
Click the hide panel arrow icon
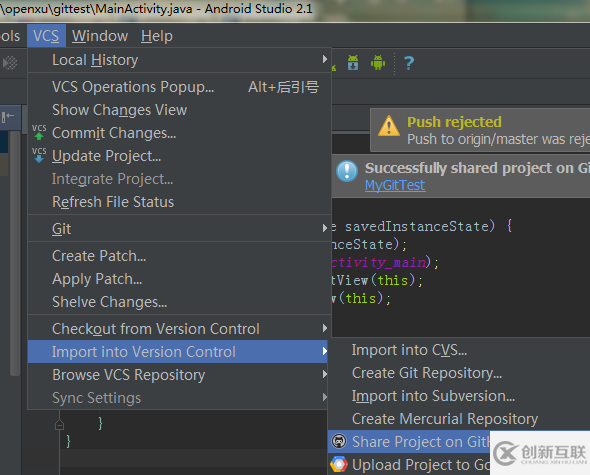8,117
